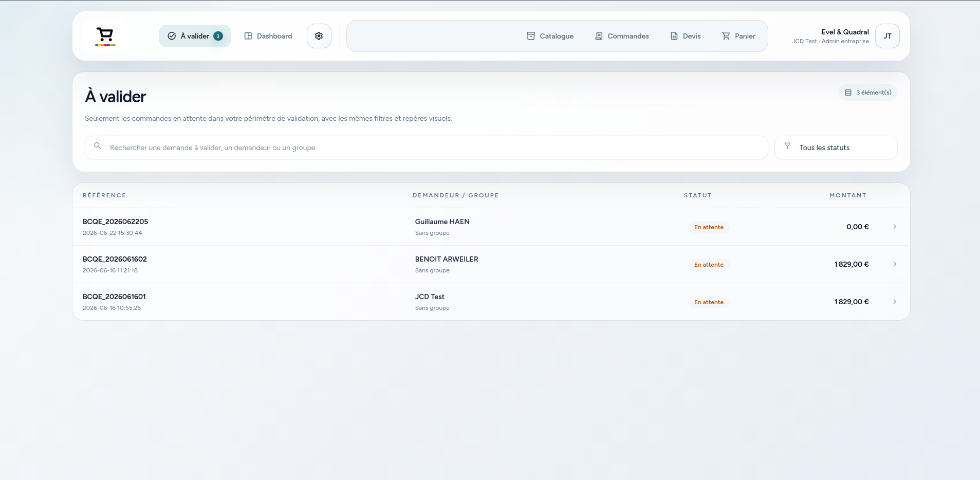
Task: Click the 0,00 € amount
Action: 858,227
